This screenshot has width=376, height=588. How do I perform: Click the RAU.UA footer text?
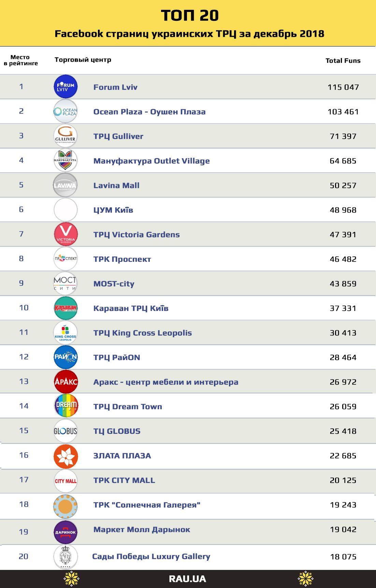click(x=187, y=579)
